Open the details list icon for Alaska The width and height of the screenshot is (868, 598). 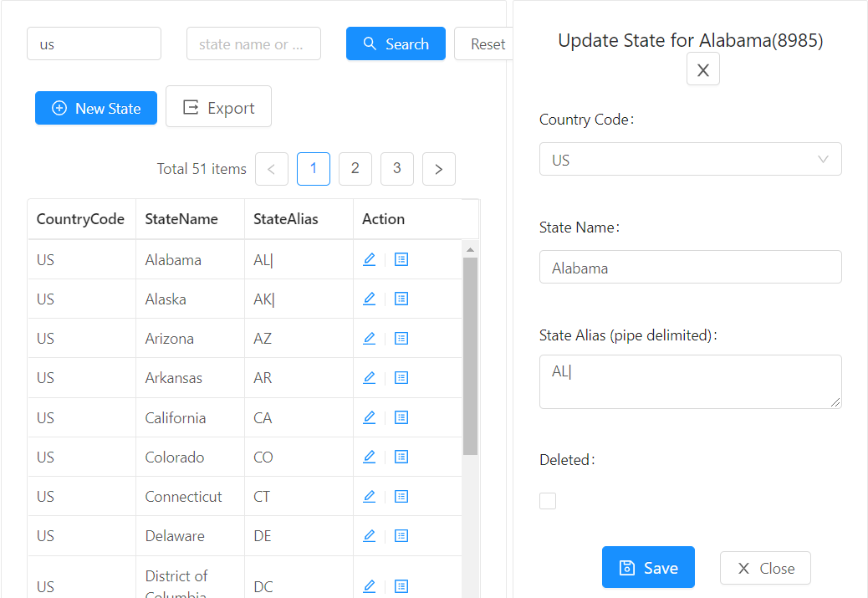coord(401,299)
